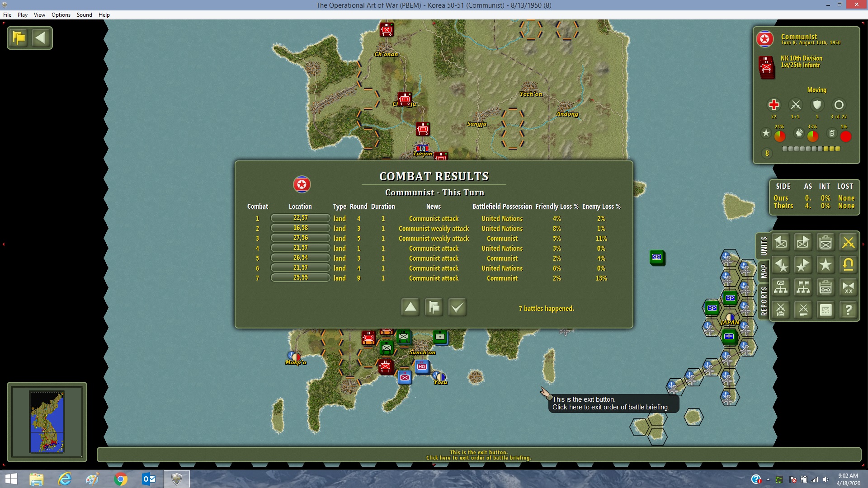The height and width of the screenshot is (488, 868).
Task: Click the fuel can supply icon
Action: (832, 133)
